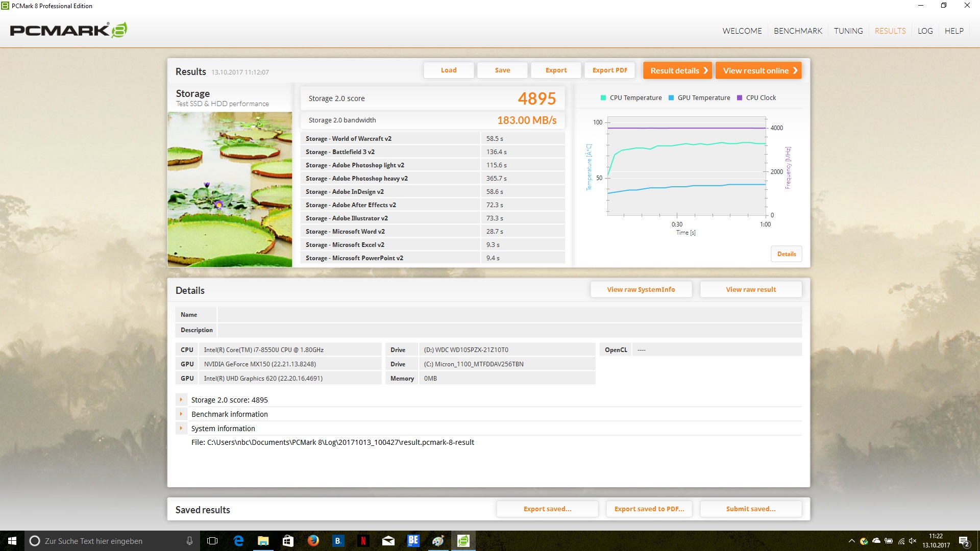Viewport: 980px width, 551px height.
Task: Switch to the BENCHMARK tab
Action: (798, 31)
